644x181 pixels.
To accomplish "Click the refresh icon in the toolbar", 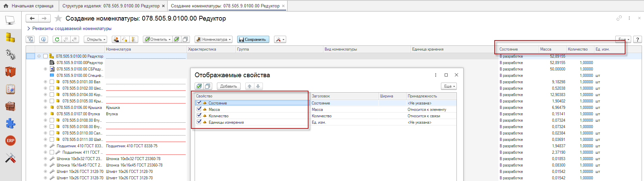I will tap(57, 39).
